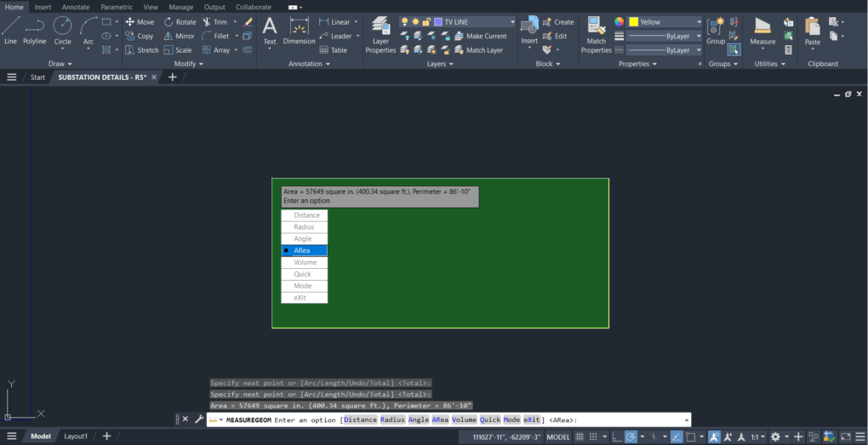Choose eXit in the measure options menu
Viewport: 868px width, 445px height.
pyautogui.click(x=305, y=298)
